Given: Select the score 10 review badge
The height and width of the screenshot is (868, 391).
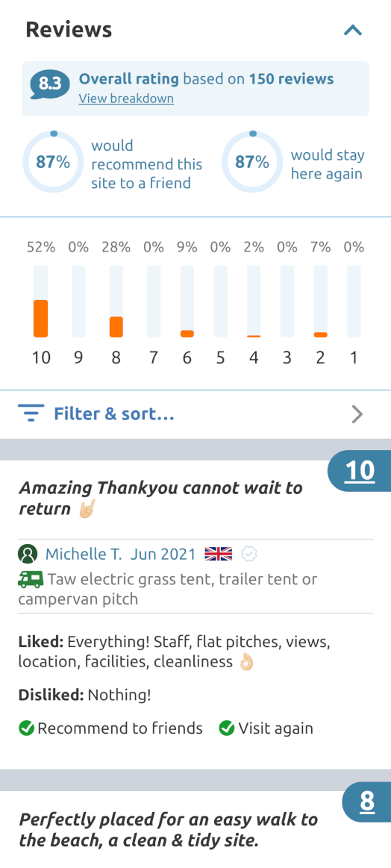Looking at the screenshot, I should pos(360,471).
